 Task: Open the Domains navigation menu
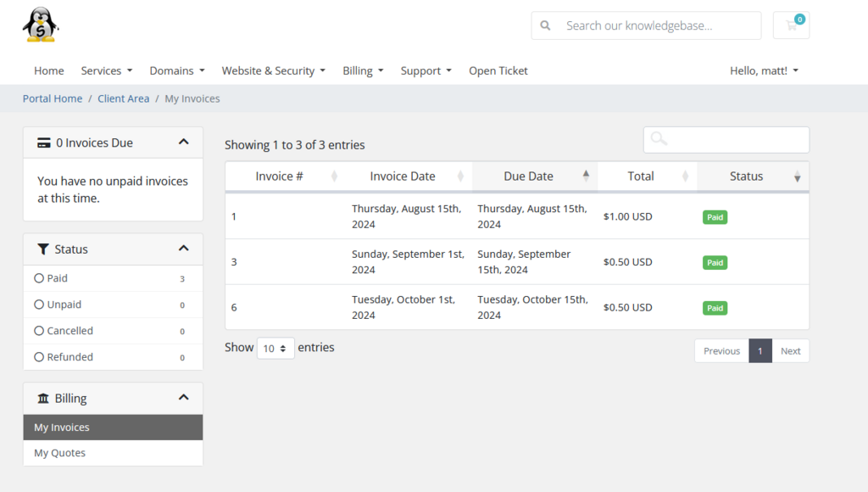(x=177, y=70)
